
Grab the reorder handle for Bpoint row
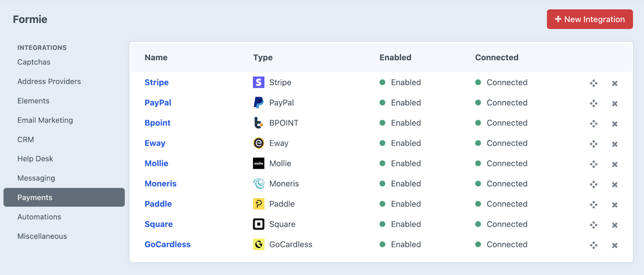594,123
